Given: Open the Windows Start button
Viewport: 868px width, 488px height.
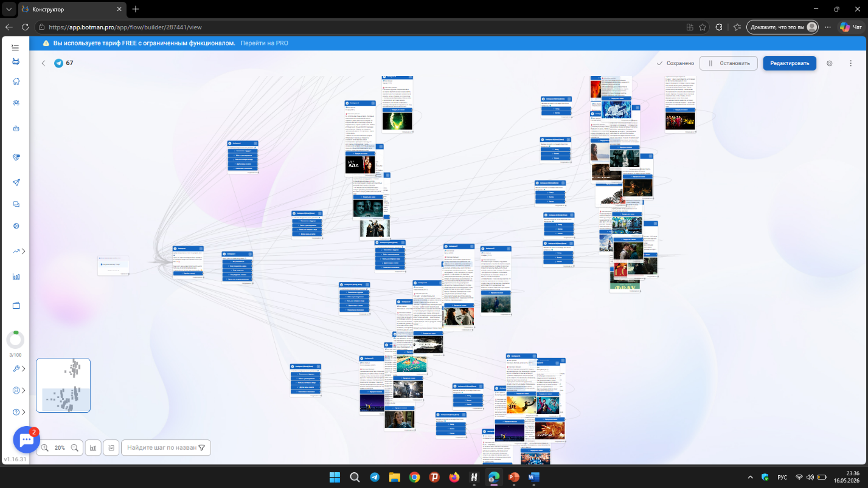Looking at the screenshot, I should [x=335, y=477].
